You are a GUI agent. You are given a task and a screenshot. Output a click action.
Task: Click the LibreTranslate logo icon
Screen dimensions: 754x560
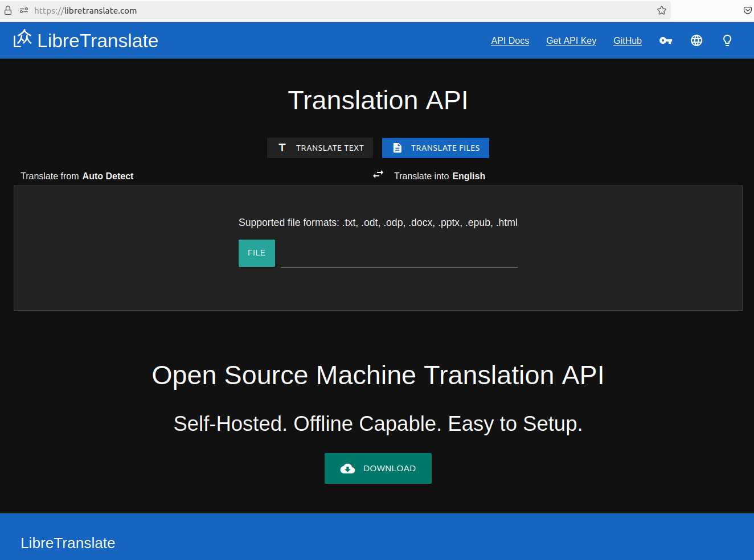[23, 39]
